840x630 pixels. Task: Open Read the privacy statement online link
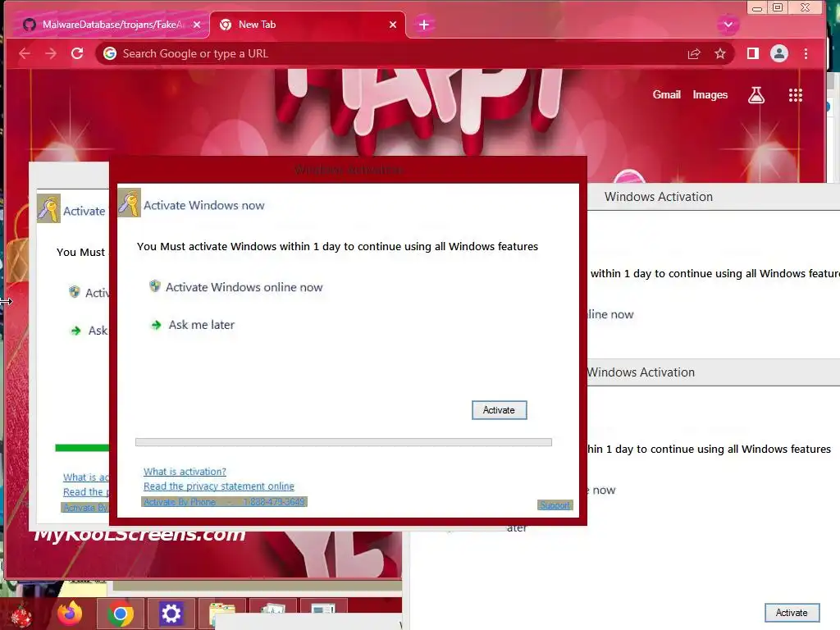(218, 486)
